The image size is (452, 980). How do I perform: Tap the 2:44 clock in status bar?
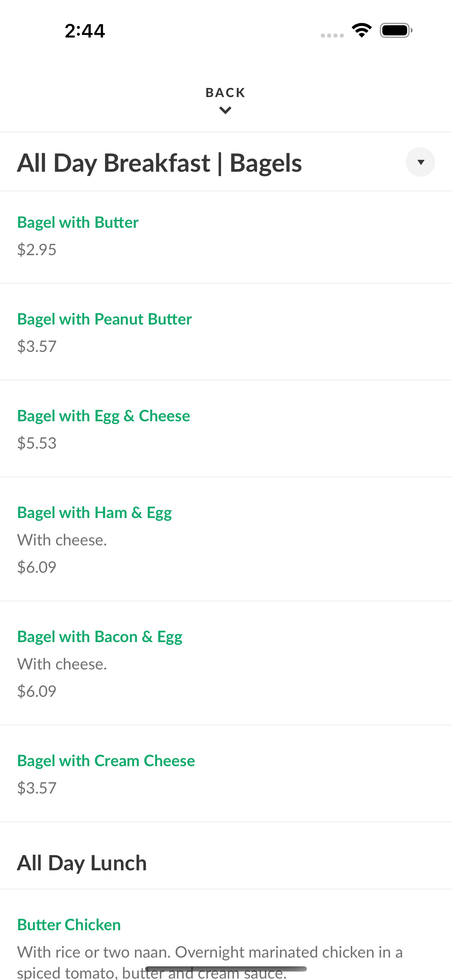pos(85,31)
